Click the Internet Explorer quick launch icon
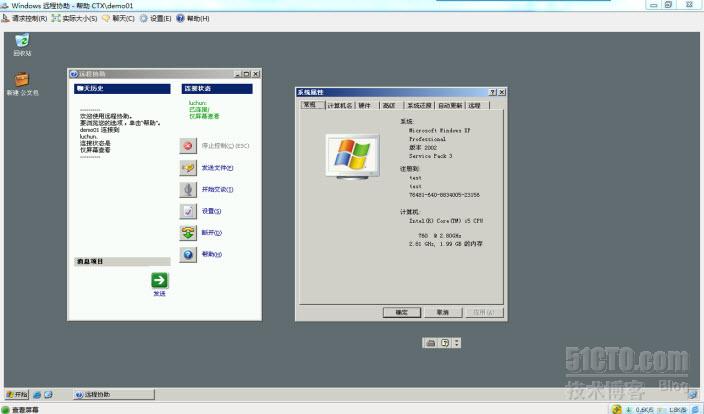 (37, 395)
